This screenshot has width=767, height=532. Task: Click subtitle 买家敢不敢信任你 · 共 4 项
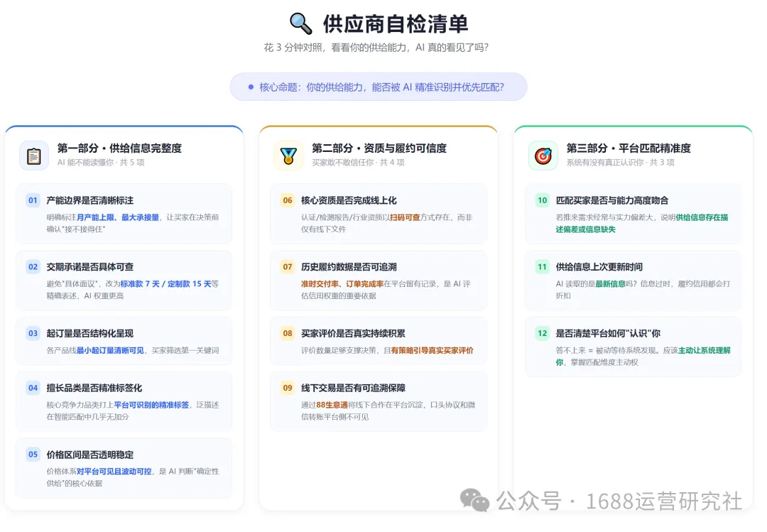pos(358,163)
